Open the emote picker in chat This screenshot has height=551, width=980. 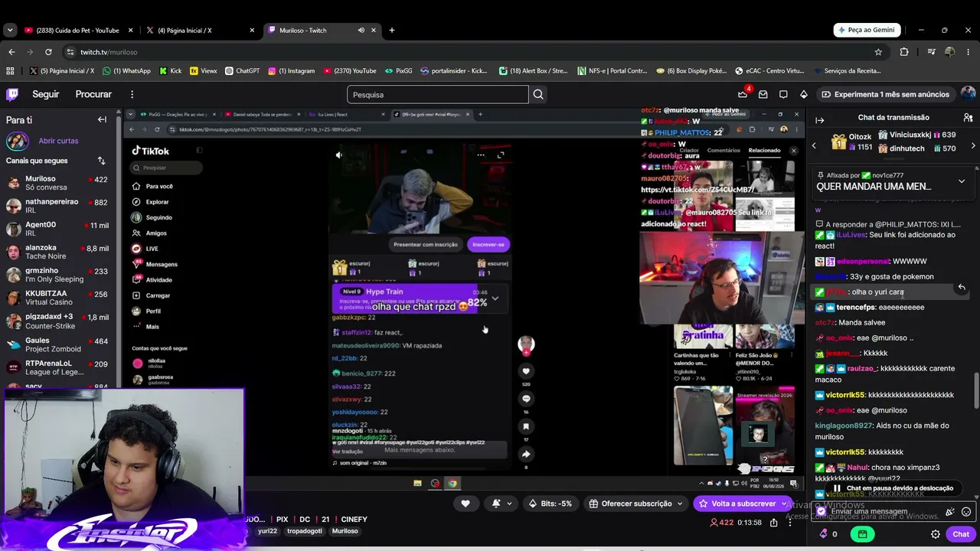(966, 511)
